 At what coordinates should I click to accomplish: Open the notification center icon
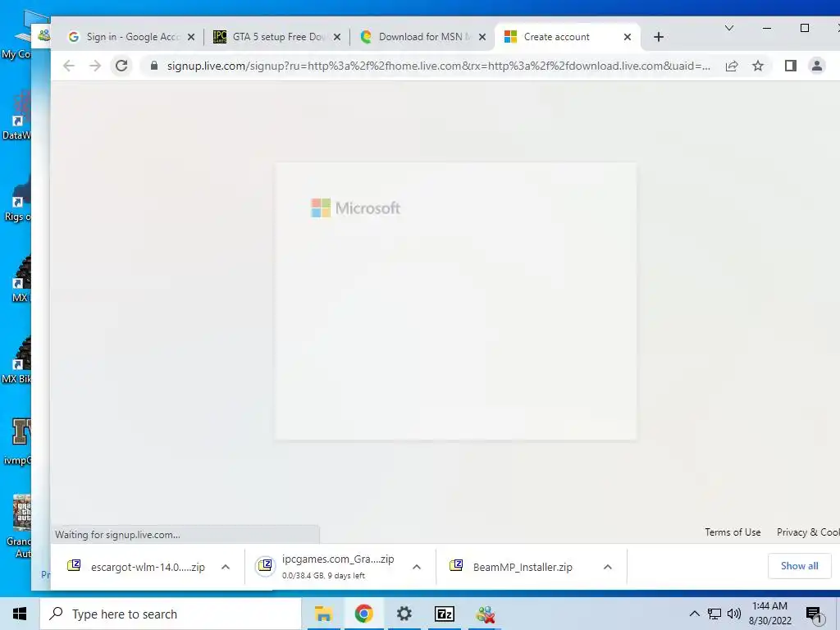tap(814, 615)
